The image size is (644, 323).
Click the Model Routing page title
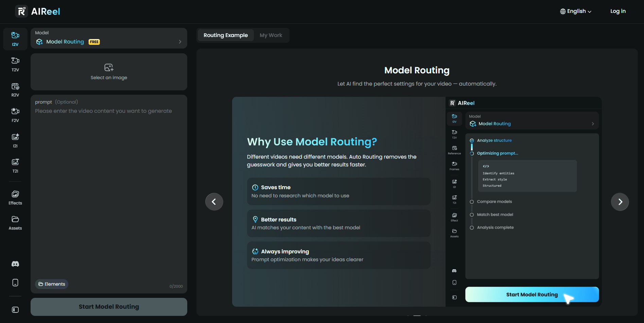417,70
